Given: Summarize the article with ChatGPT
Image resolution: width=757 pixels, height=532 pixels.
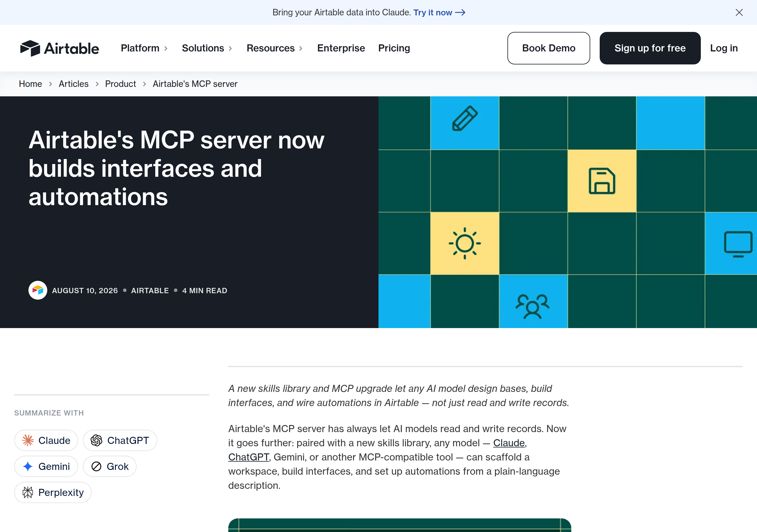Looking at the screenshot, I should pos(120,440).
